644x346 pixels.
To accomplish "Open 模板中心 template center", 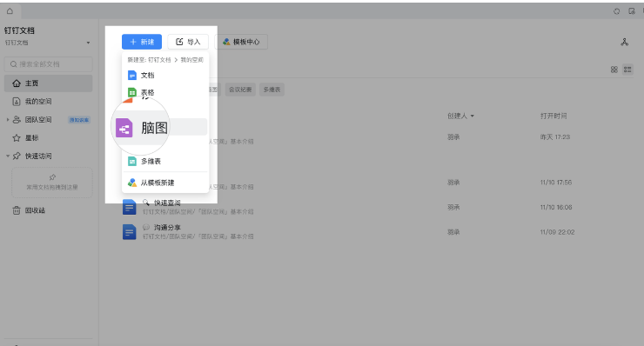I will (241, 42).
